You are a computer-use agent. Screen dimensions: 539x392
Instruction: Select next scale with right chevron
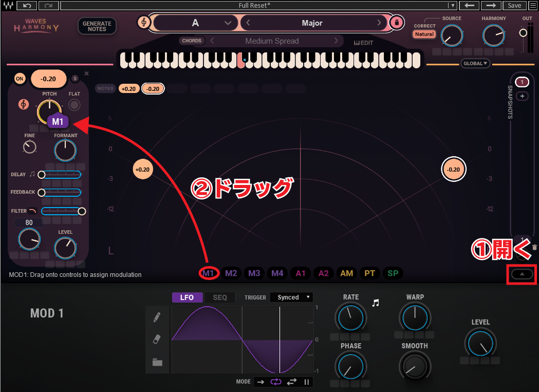point(379,23)
